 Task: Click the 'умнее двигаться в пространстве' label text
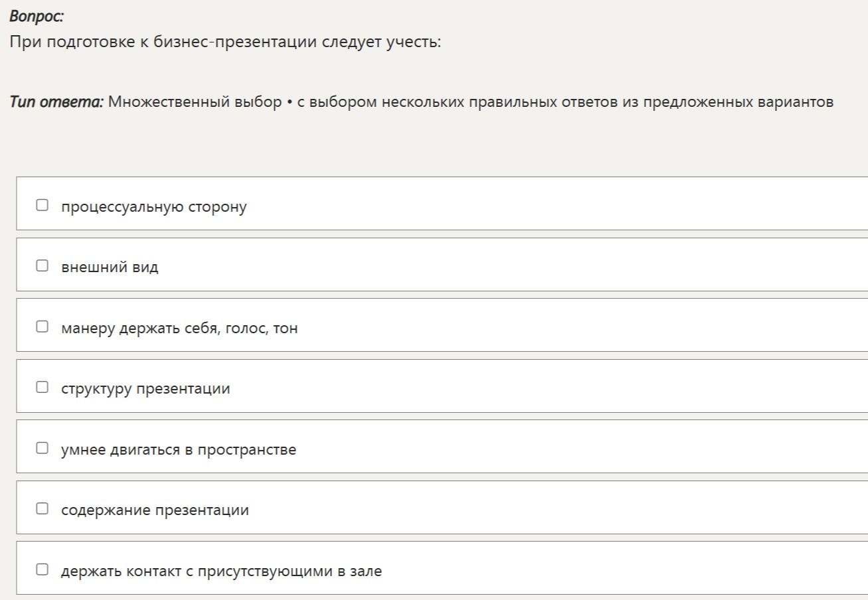[179, 450]
